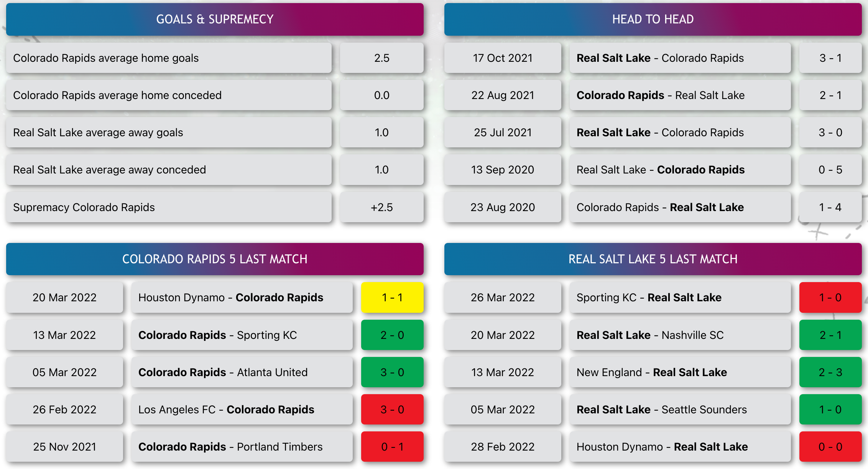Open Sporting KC - Real Salt Lake match
The height and width of the screenshot is (469, 868).
[x=680, y=297]
